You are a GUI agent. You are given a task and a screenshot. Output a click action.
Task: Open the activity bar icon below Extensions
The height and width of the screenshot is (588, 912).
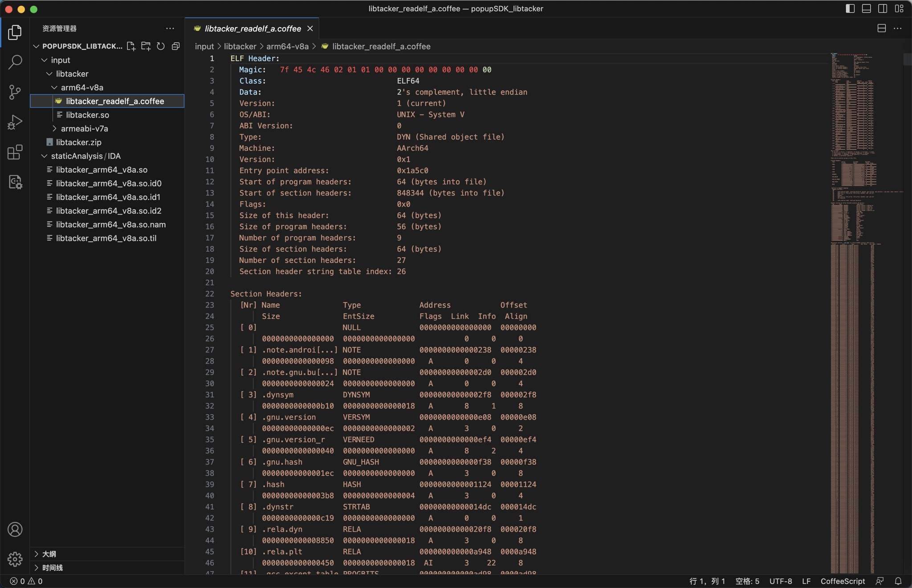[15, 182]
